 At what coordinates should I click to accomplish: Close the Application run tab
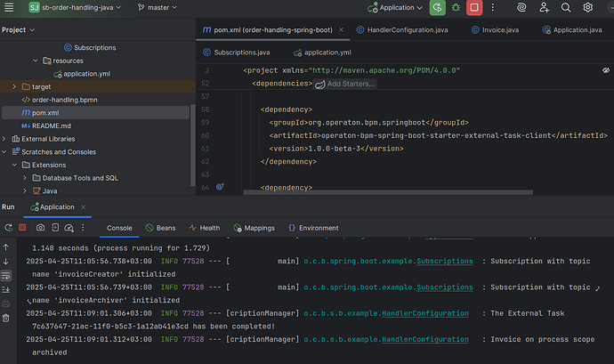click(x=83, y=206)
